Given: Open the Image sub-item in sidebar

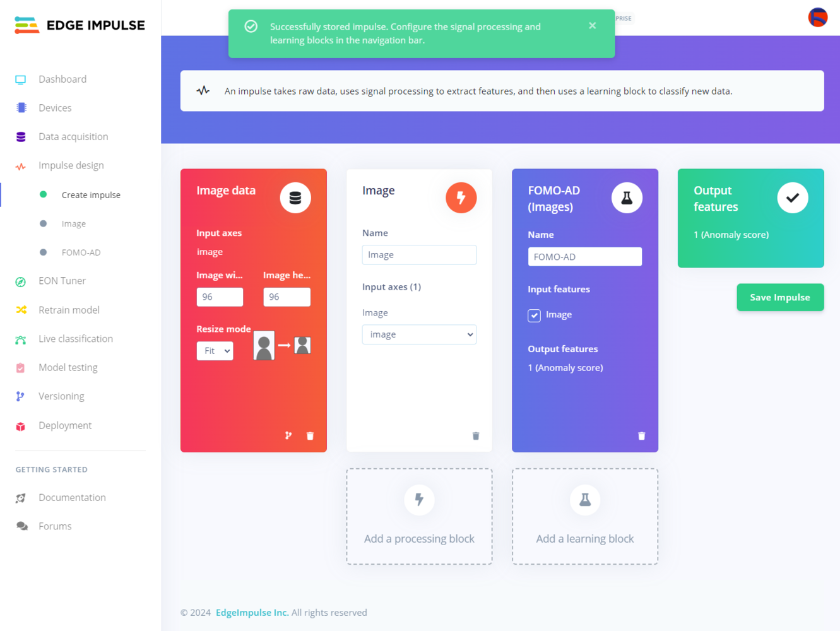Looking at the screenshot, I should 74,224.
